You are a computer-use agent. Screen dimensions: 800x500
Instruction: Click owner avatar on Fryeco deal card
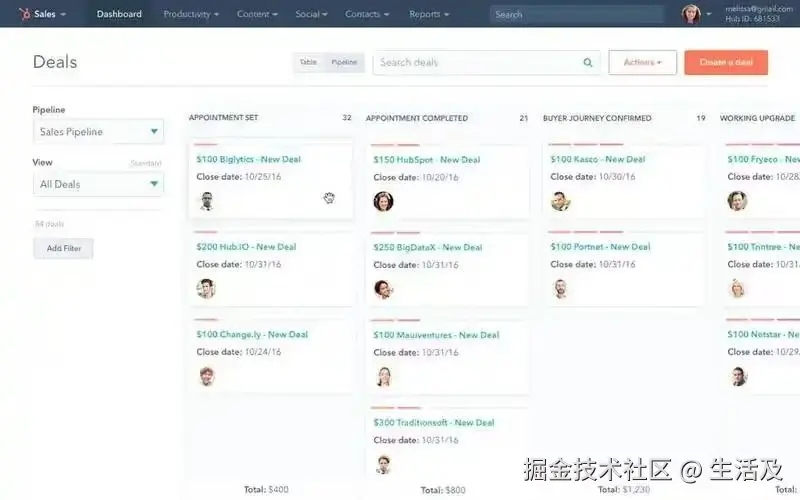pyautogui.click(x=737, y=201)
